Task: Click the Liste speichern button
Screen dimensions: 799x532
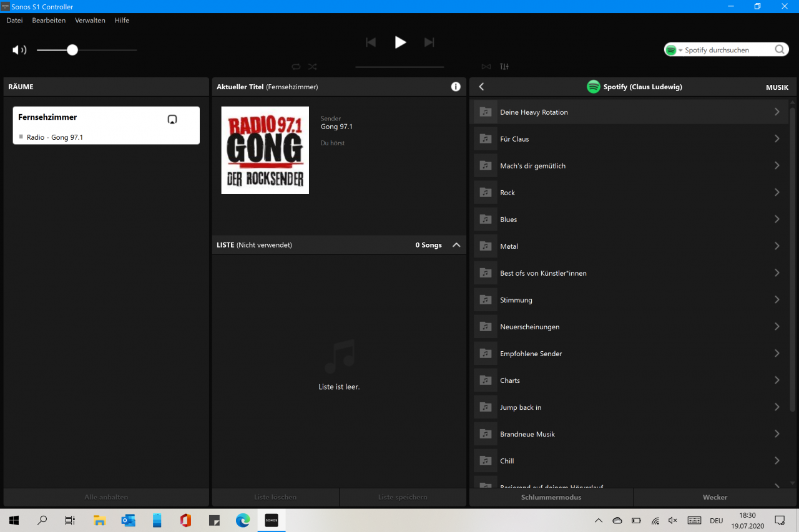Action: [403, 498]
